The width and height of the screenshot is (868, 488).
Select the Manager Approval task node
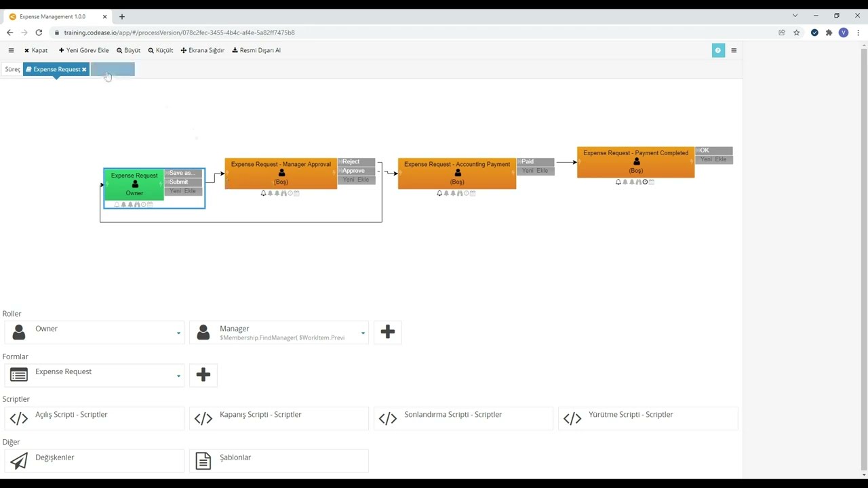click(281, 173)
